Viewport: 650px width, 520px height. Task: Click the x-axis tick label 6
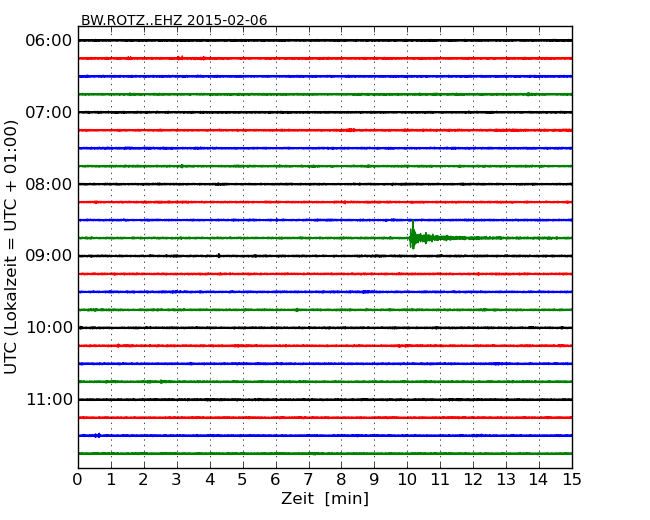point(275,479)
